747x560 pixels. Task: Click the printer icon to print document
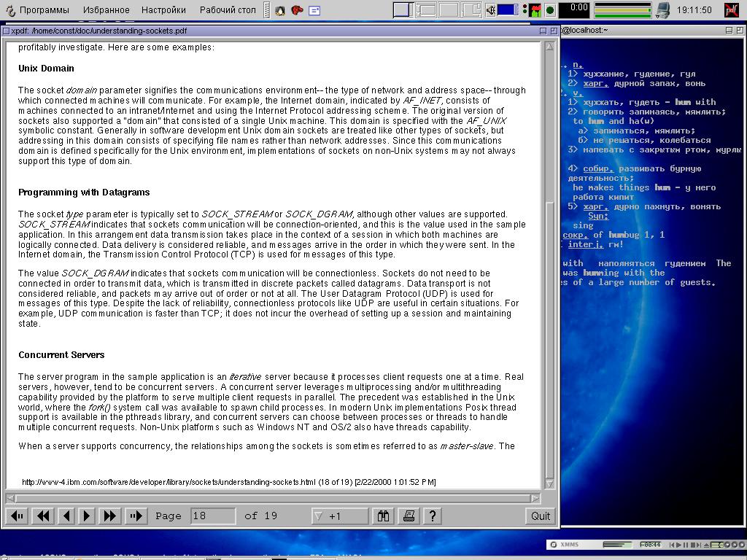[x=409, y=516]
